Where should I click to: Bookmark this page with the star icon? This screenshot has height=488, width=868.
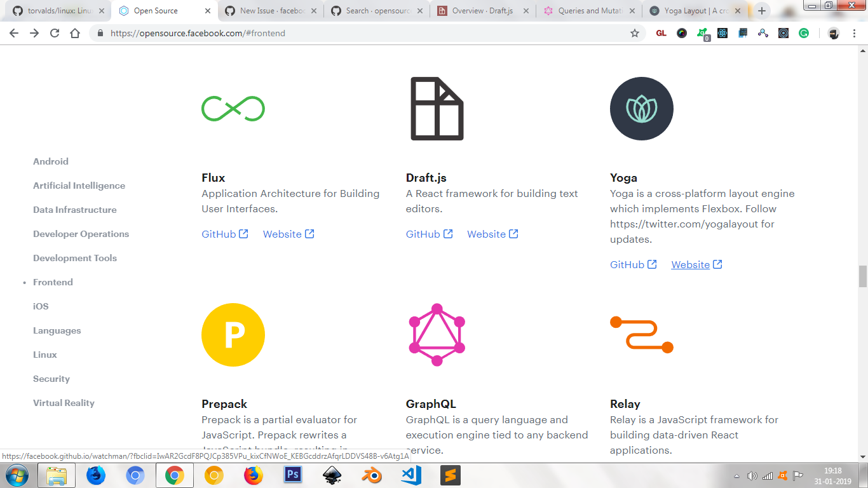[634, 33]
